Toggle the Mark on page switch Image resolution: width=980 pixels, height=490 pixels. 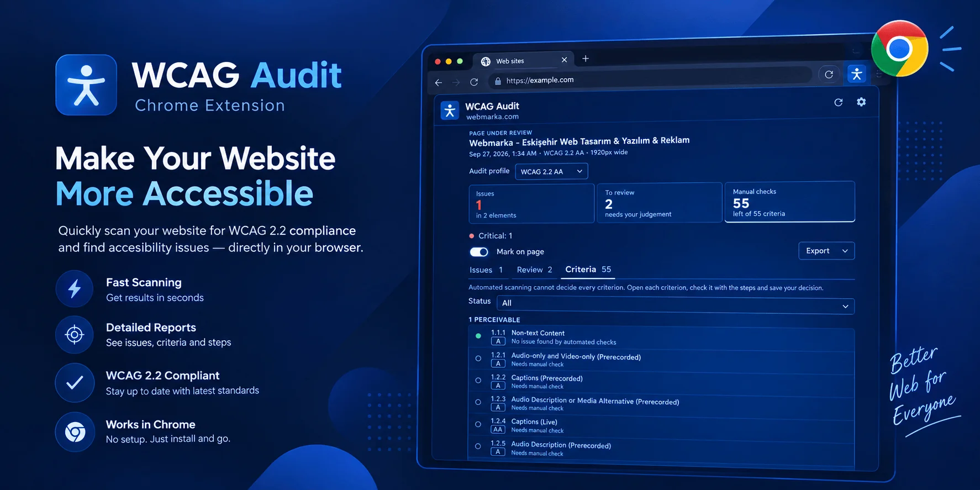479,252
